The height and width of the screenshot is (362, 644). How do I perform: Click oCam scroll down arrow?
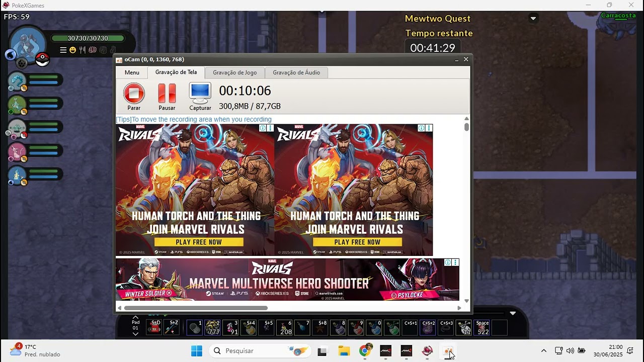tap(466, 301)
